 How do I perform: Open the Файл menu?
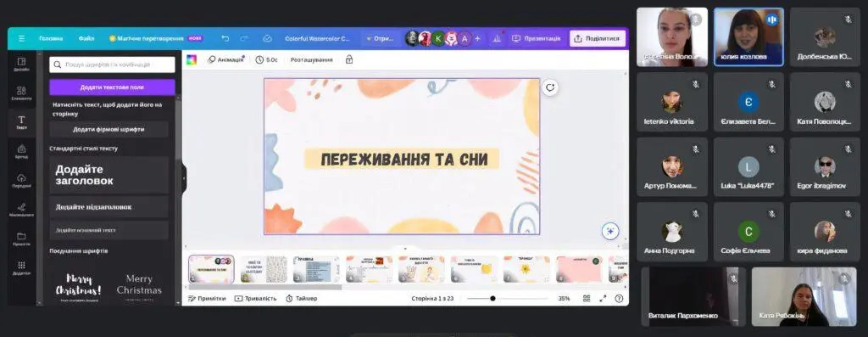(86, 39)
